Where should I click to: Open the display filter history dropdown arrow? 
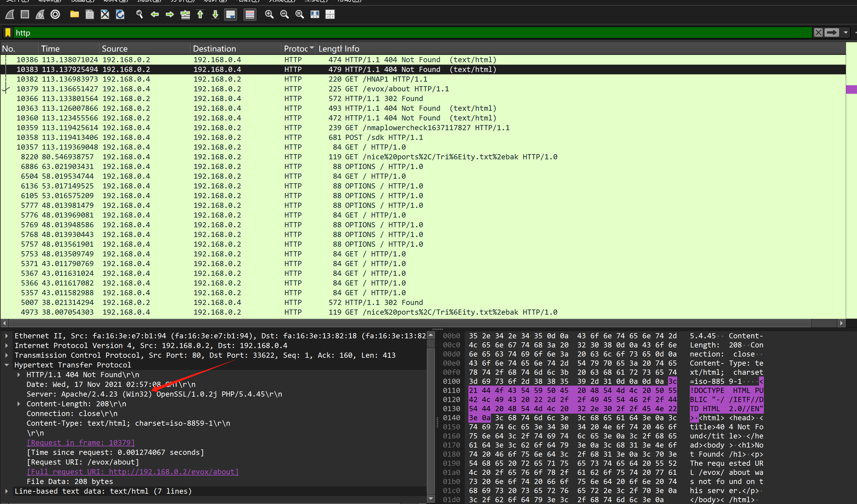point(845,33)
